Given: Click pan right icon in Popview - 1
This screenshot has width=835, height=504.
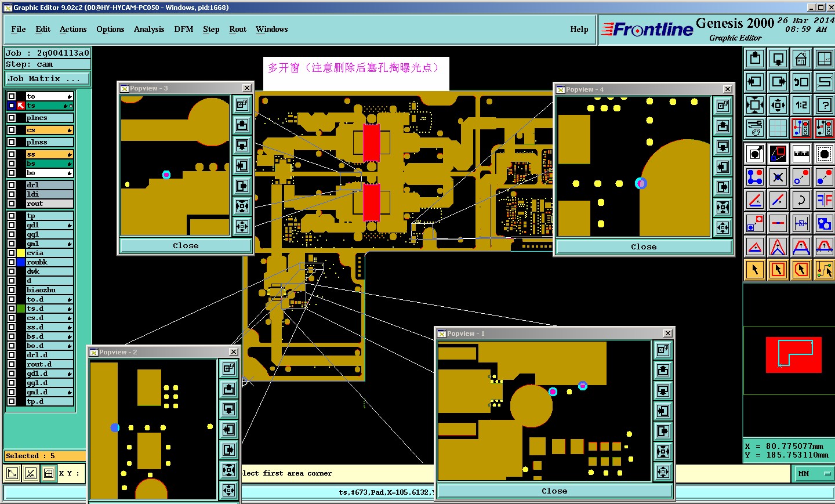Looking at the screenshot, I should pyautogui.click(x=663, y=431).
